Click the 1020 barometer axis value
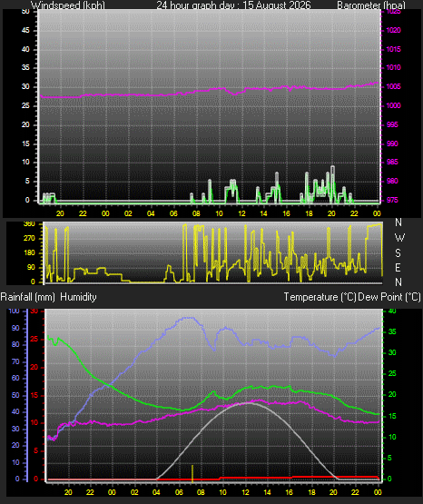This screenshot has width=423, height=504. click(393, 30)
